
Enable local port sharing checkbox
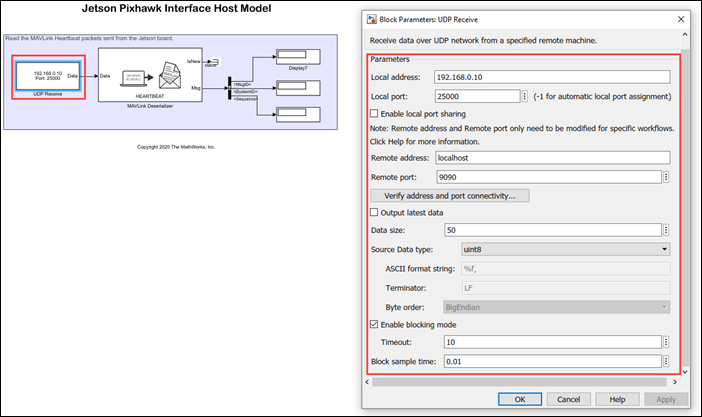point(375,115)
